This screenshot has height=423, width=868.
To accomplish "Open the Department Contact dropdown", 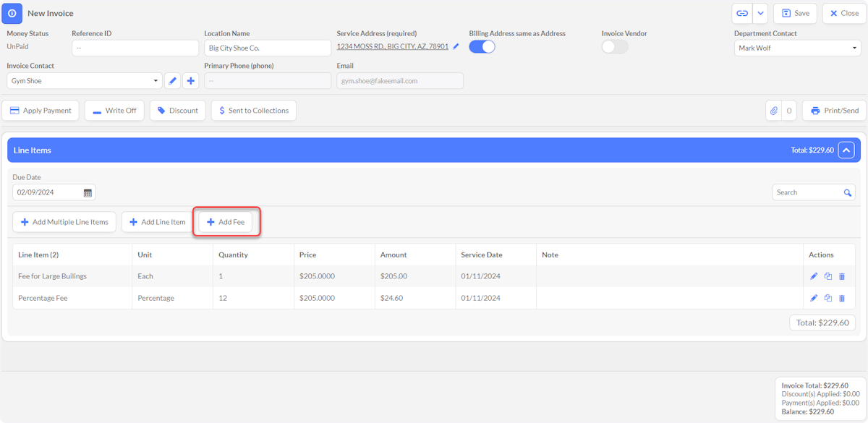I will (797, 48).
